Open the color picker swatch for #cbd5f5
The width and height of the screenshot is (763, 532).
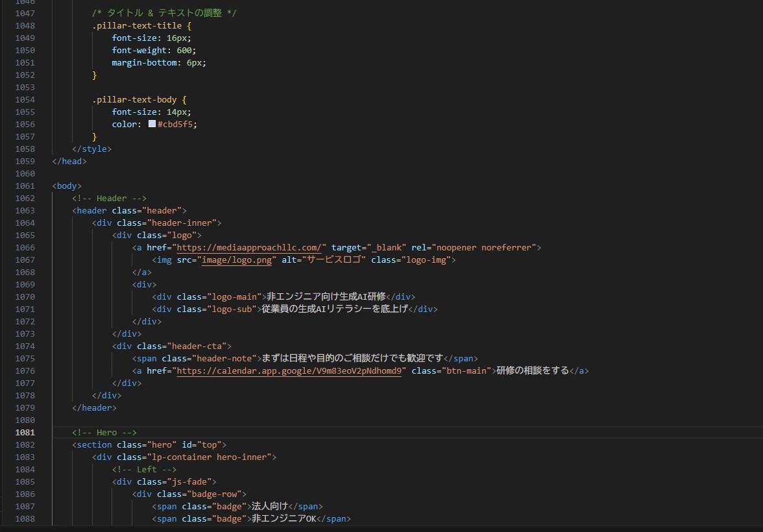tap(152, 124)
